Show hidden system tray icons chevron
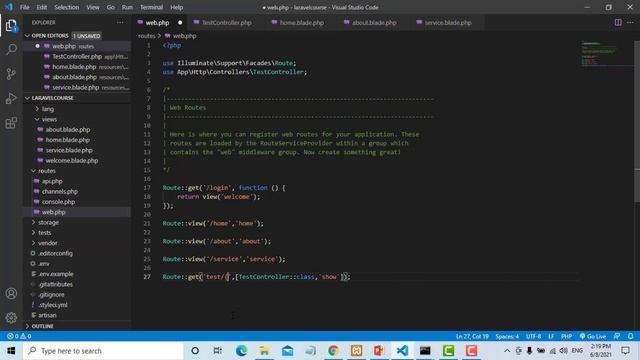 click(507, 351)
